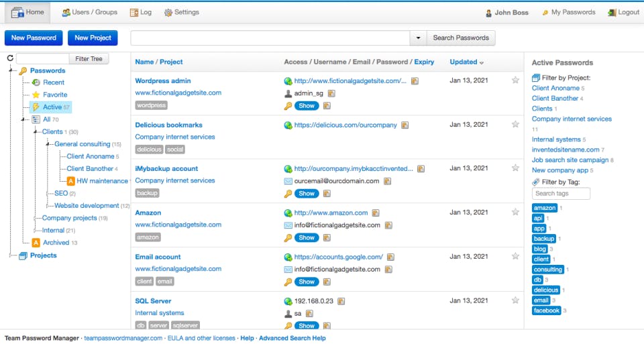Expand the Internal tree node

click(36, 230)
